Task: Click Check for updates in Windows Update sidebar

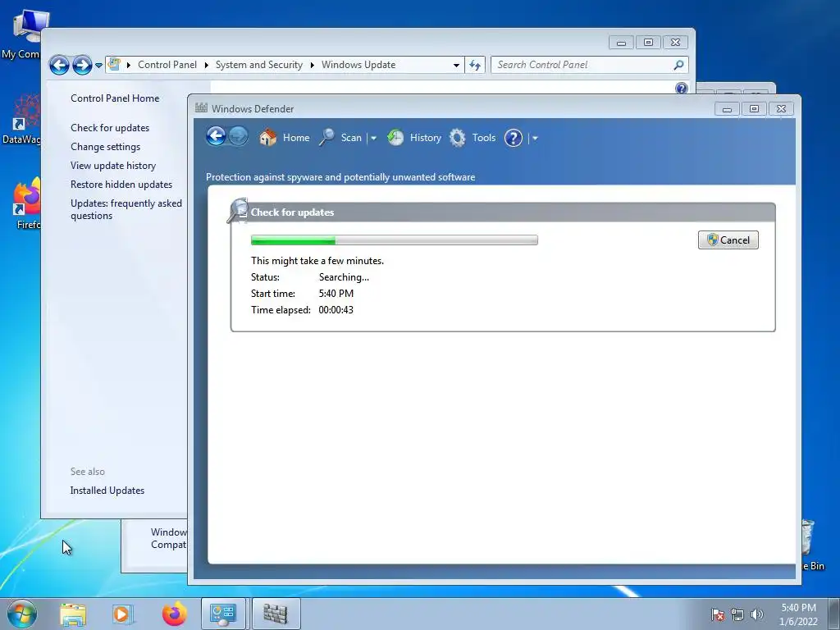Action: 110,127
